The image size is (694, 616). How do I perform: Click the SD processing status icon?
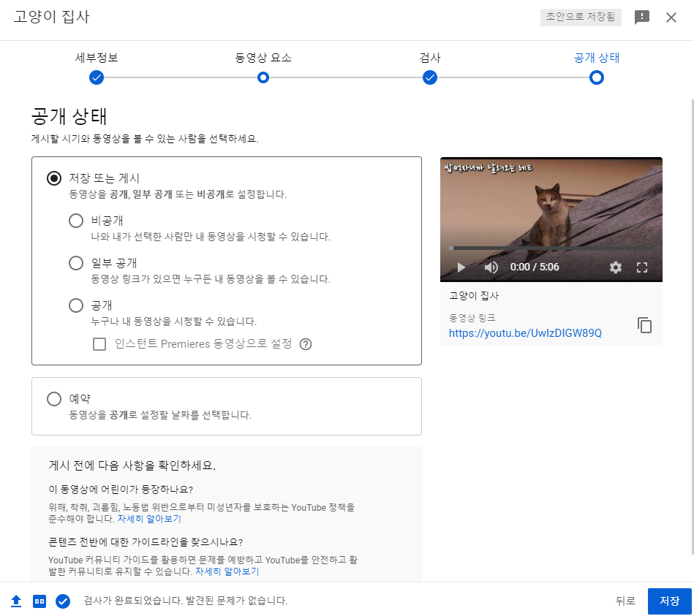[x=39, y=601]
